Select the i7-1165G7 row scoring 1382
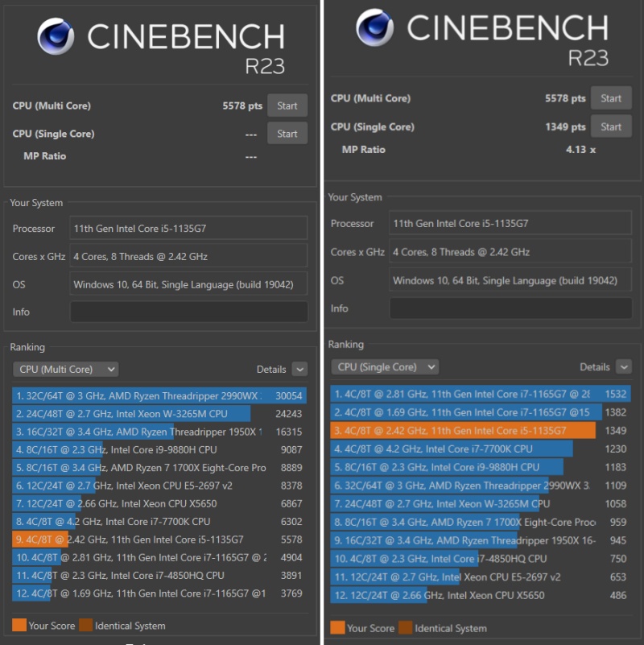 [481, 412]
